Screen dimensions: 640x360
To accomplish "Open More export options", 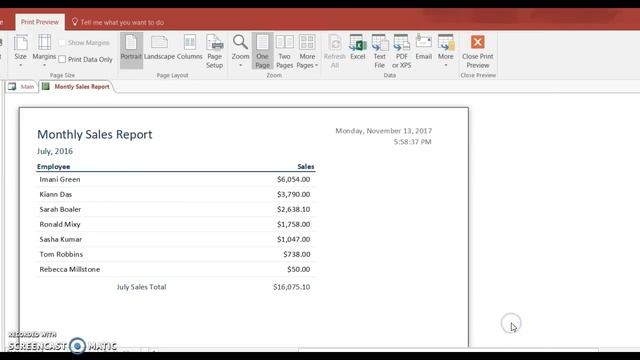I will (x=446, y=51).
